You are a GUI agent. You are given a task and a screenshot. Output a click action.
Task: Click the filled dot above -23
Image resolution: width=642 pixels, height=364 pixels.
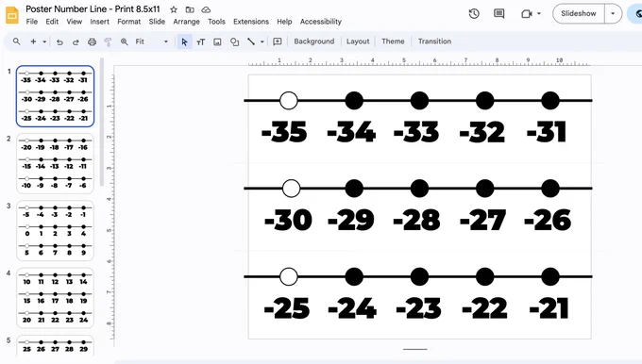coord(420,277)
